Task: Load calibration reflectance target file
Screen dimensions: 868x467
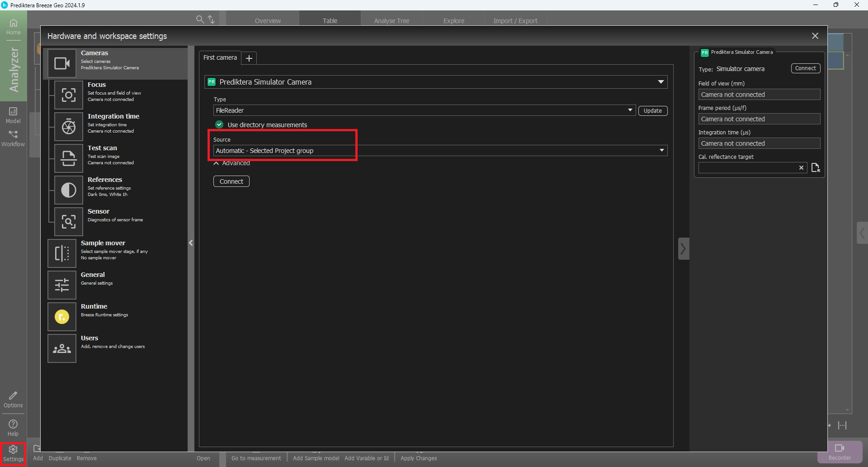Action: tap(816, 168)
